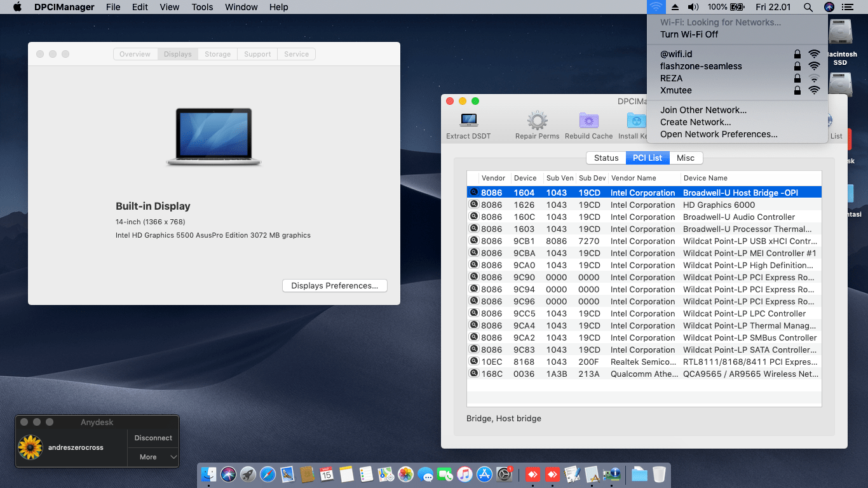Open the Trash in the Dock

(x=660, y=474)
